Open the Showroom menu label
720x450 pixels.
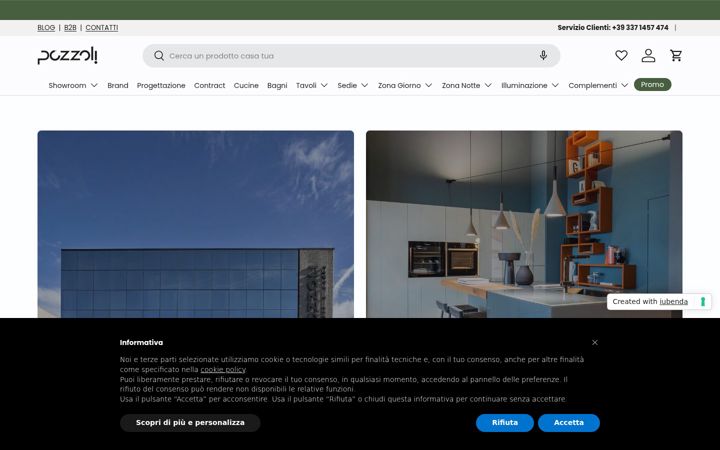(67, 85)
